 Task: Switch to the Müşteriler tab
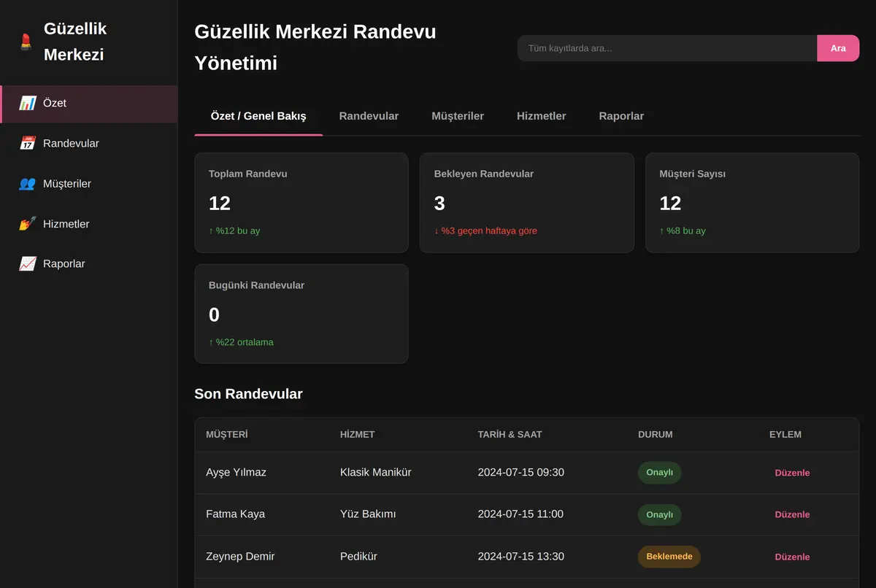[x=458, y=116]
